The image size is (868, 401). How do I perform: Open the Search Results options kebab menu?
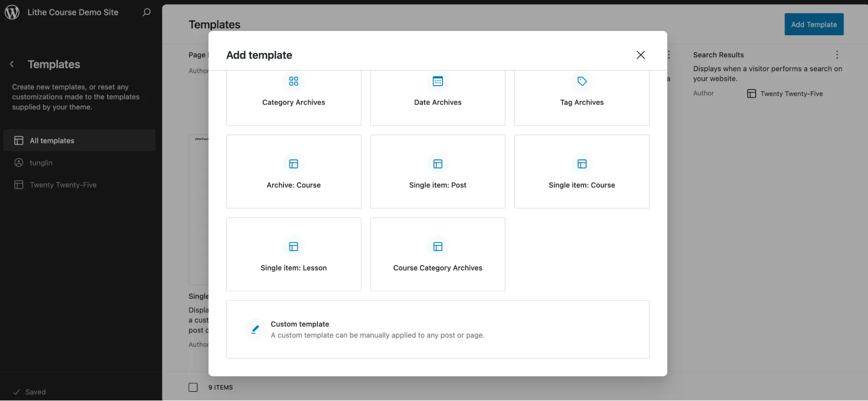click(837, 55)
